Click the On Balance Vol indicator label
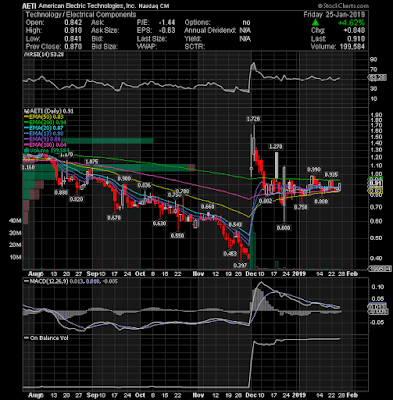This screenshot has height=400, width=393. coord(46,338)
